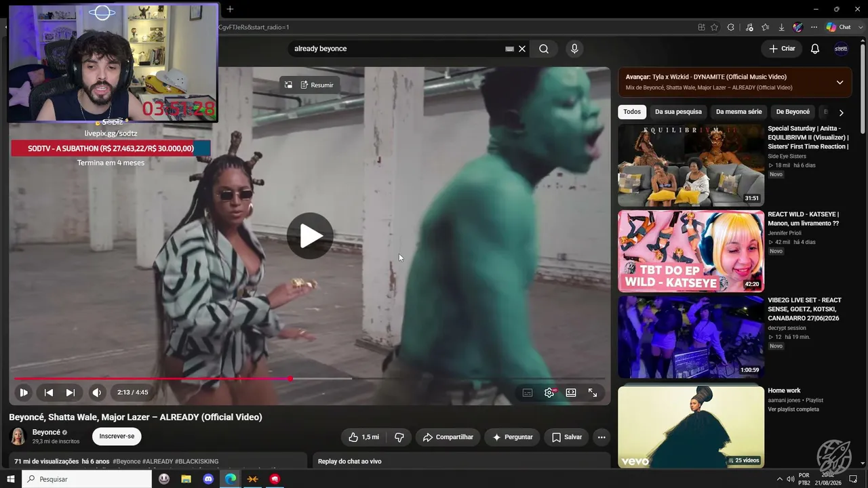Go to previous video in player controls

click(x=49, y=392)
